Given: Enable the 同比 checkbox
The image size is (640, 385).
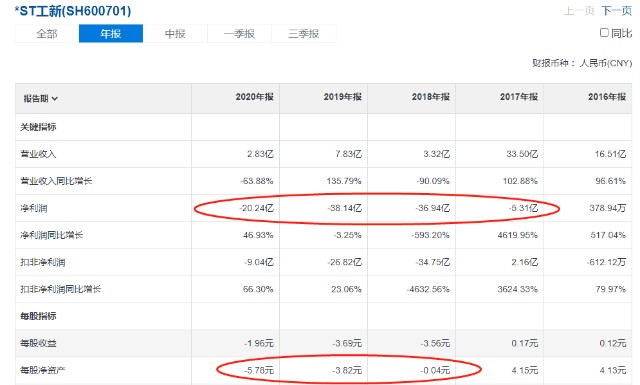Looking at the screenshot, I should [604, 33].
